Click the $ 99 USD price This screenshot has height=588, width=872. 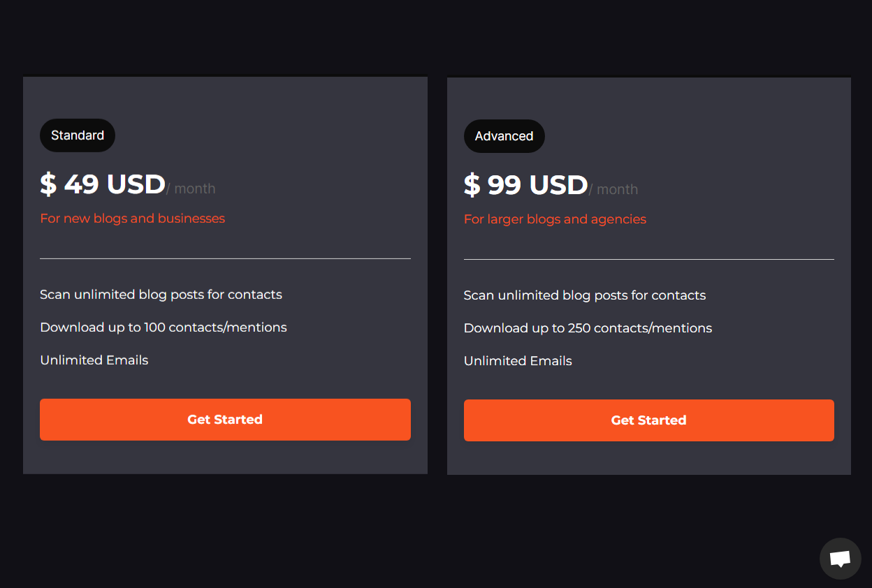526,185
